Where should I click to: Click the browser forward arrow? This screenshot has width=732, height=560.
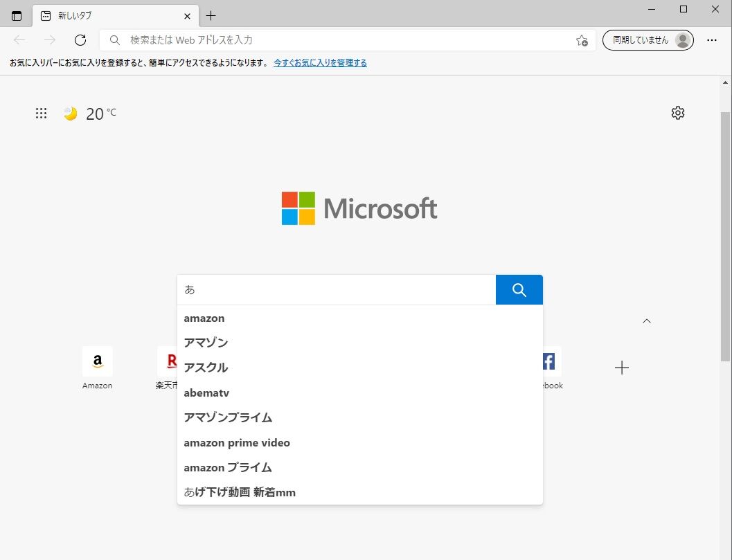click(49, 40)
